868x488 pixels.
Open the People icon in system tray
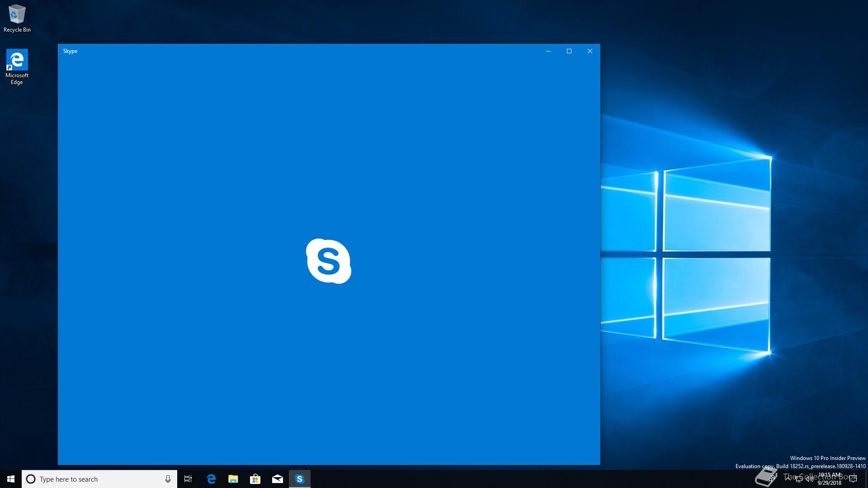pos(771,479)
